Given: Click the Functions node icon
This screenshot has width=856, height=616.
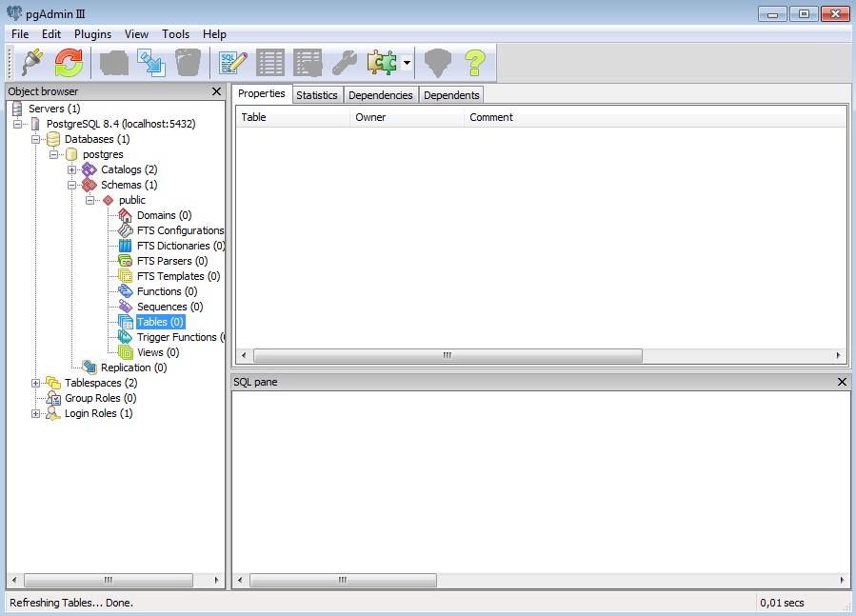Looking at the screenshot, I should tap(125, 291).
